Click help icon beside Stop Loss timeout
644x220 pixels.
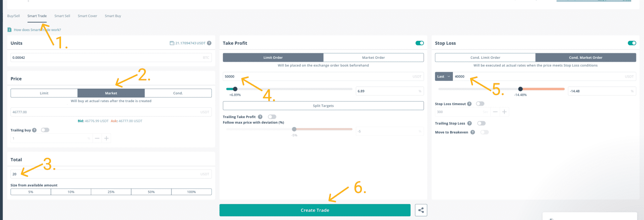click(x=469, y=104)
